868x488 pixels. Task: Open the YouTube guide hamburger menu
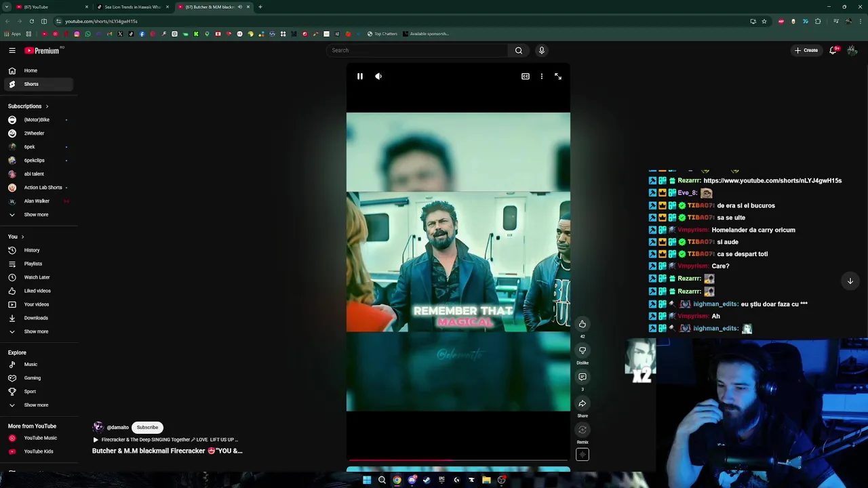12,50
